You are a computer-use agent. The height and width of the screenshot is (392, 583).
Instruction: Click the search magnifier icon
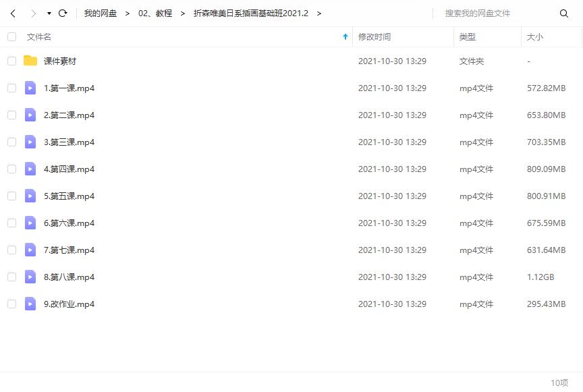click(563, 13)
